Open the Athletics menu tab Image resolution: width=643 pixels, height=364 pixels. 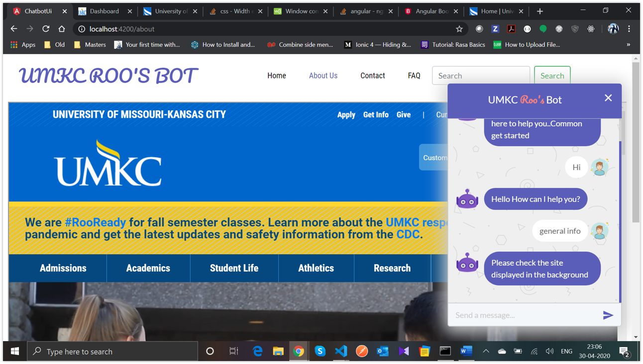(316, 268)
